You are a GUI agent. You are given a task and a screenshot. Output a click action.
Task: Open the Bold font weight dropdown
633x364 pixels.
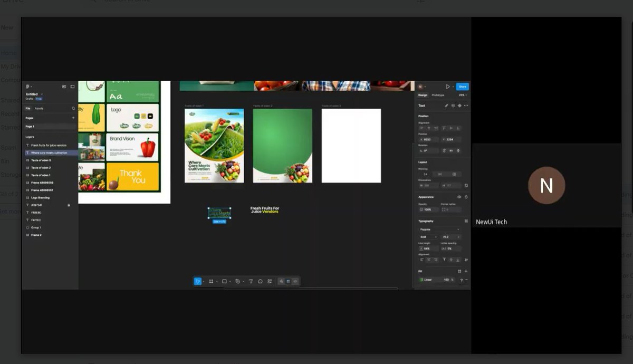[x=428, y=237]
